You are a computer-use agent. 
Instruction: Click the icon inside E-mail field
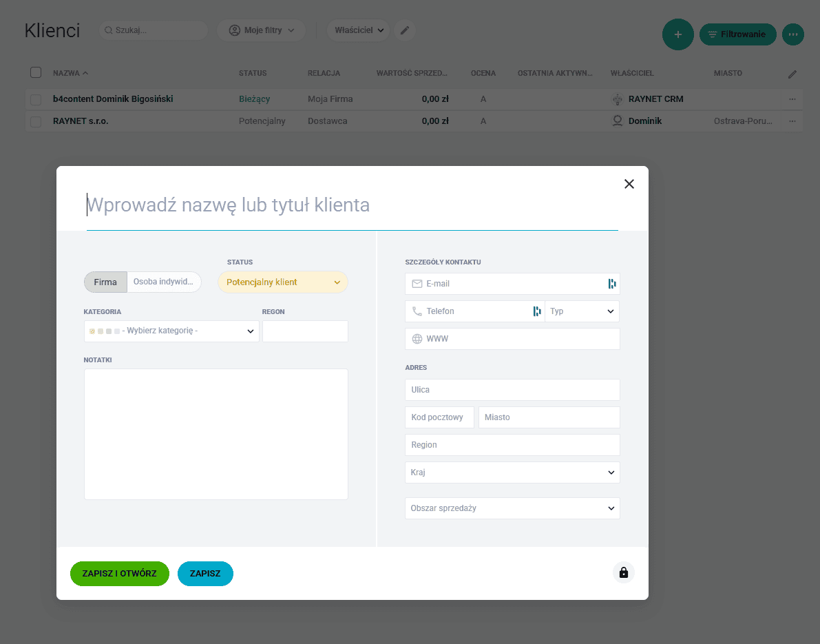pyautogui.click(x=611, y=284)
